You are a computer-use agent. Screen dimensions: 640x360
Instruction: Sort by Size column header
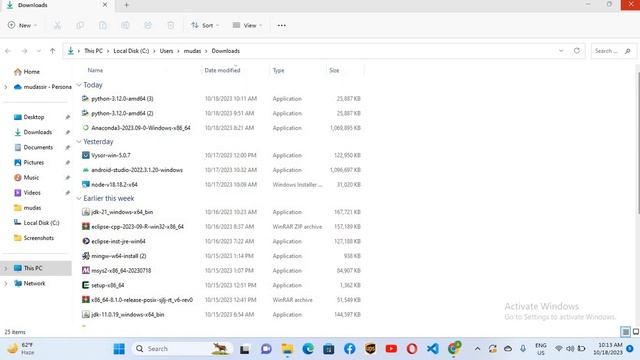pyautogui.click(x=334, y=70)
